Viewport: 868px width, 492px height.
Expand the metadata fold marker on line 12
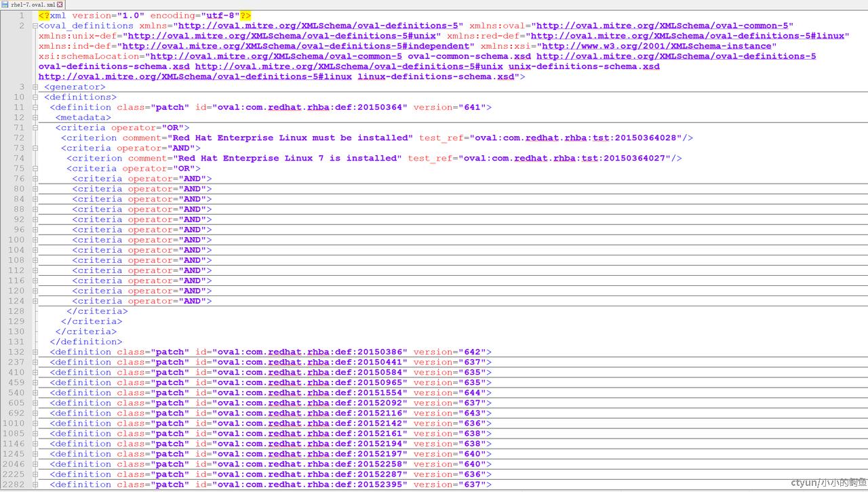click(35, 117)
